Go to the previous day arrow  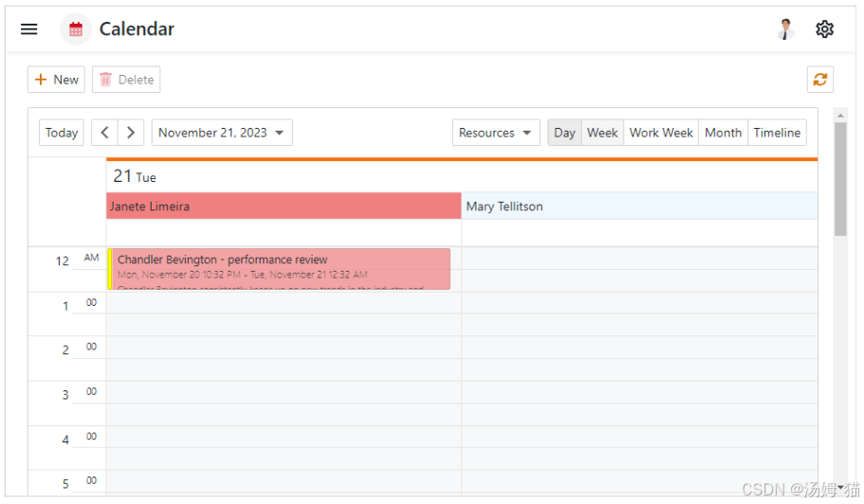105,133
